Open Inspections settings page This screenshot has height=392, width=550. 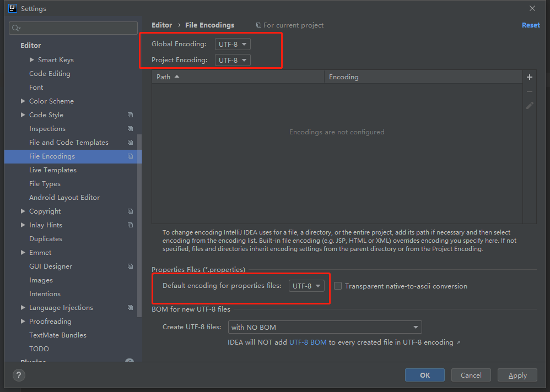47,129
